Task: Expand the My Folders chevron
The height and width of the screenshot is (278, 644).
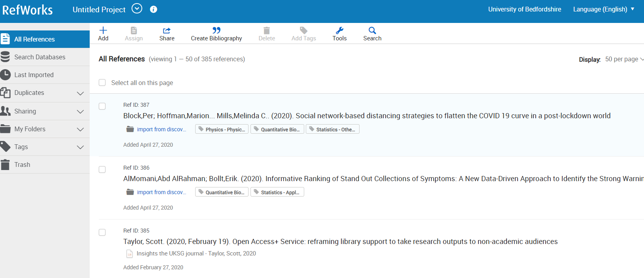Action: coord(80,129)
